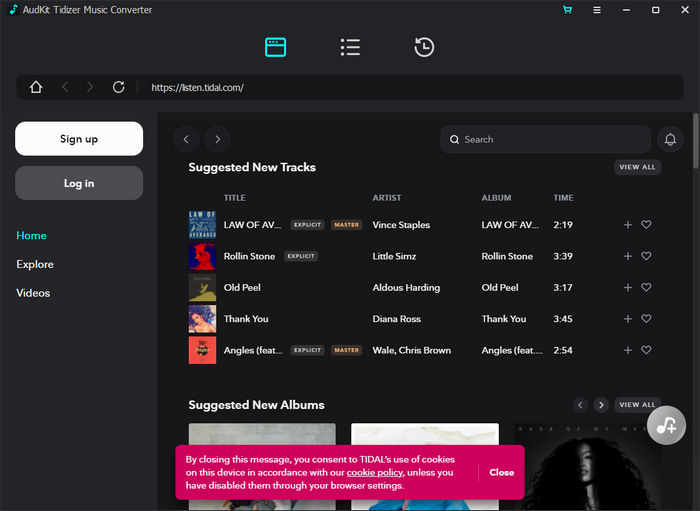This screenshot has height=511, width=700.
Task: Click the Sign up button
Action: (x=79, y=139)
